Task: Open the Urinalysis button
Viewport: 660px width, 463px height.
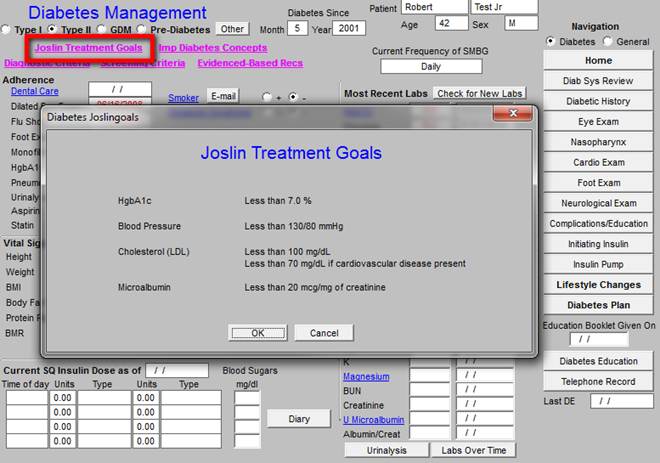Action: tap(386, 450)
